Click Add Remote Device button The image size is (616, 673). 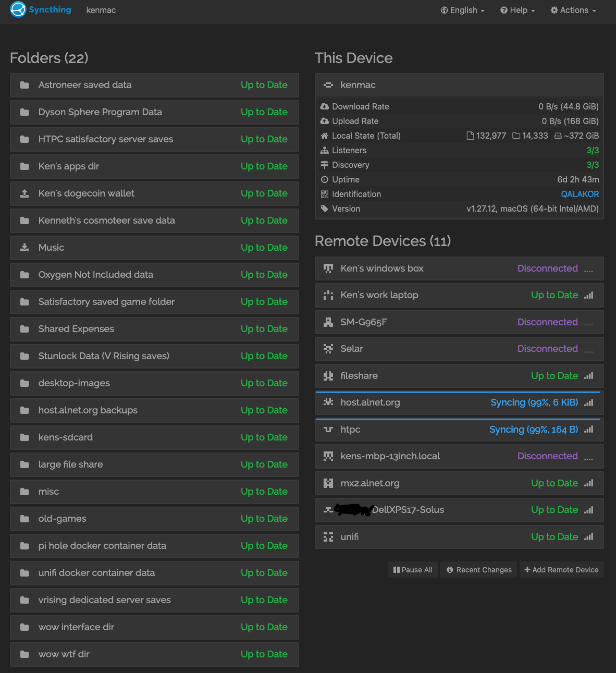[561, 570]
